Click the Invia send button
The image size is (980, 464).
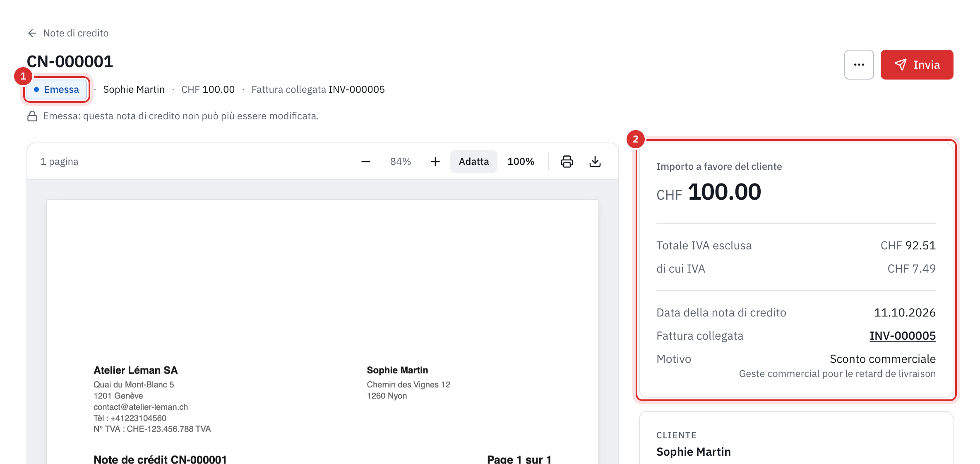pyautogui.click(x=917, y=65)
